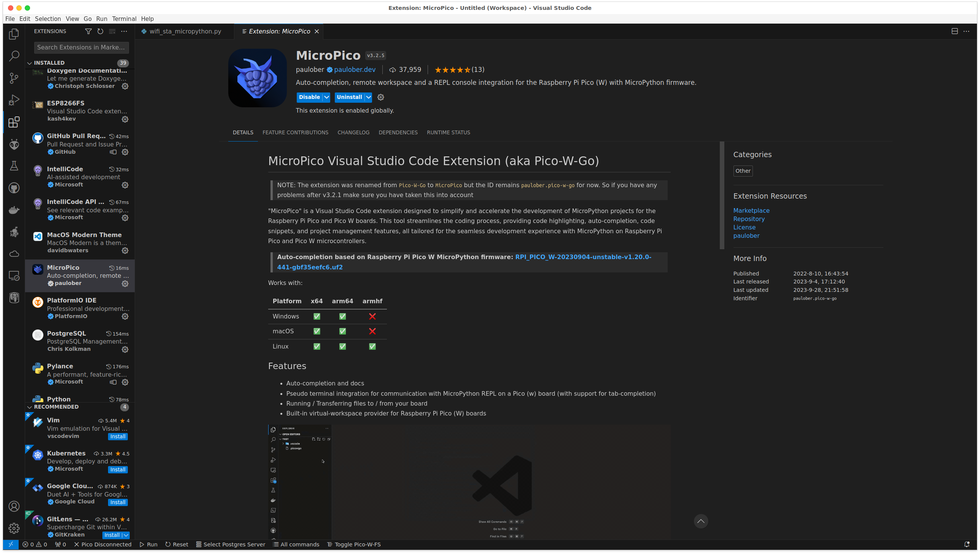
Task: Install the Vim extension
Action: click(x=118, y=437)
